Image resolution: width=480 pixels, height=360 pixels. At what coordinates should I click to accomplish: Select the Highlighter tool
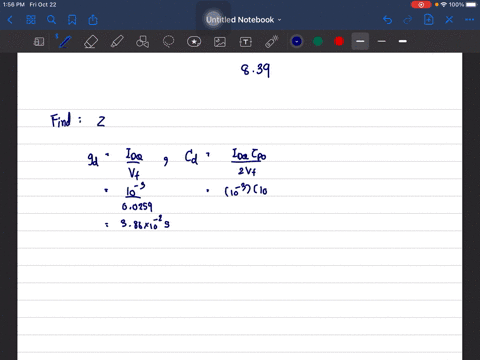117,42
